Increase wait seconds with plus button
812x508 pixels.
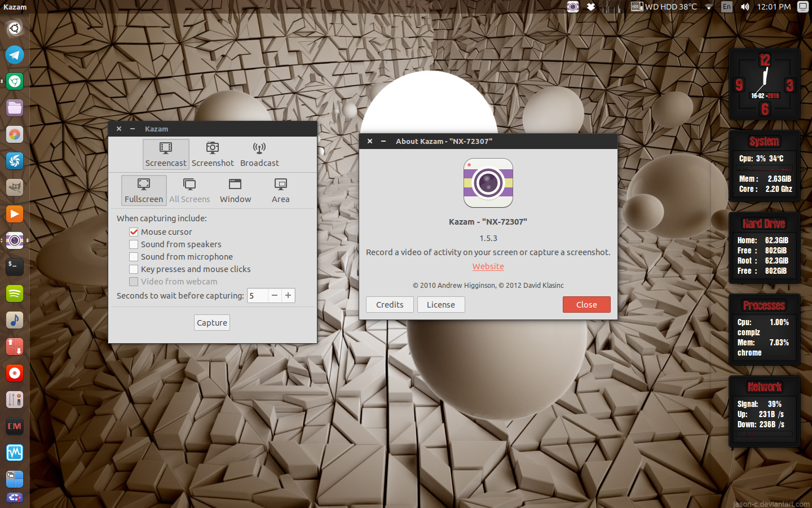point(288,296)
